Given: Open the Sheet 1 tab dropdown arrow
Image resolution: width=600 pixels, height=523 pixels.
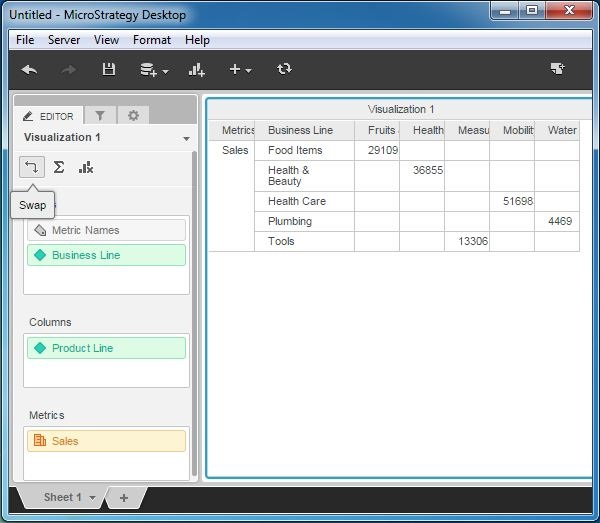Looking at the screenshot, I should (93, 498).
